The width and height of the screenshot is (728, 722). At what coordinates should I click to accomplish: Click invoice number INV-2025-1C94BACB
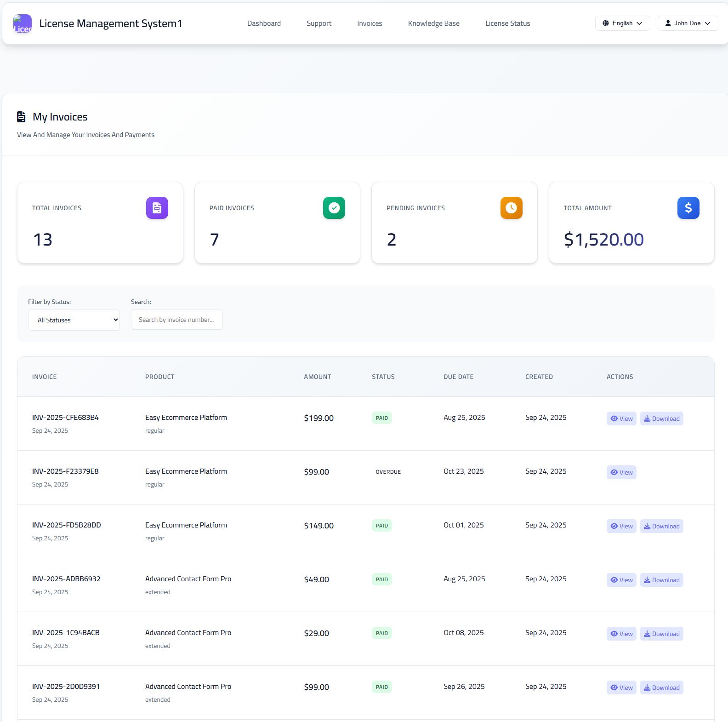click(66, 633)
